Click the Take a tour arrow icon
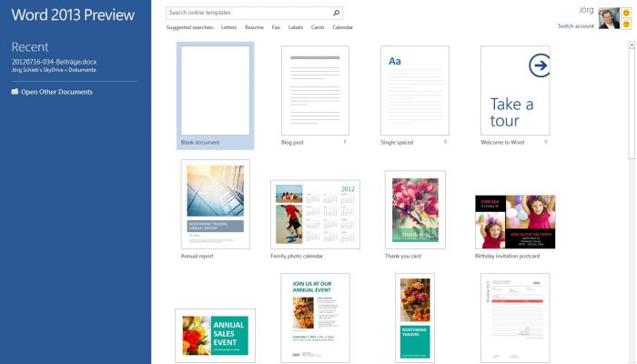Viewport: 637px width, 364px height. 540,66
